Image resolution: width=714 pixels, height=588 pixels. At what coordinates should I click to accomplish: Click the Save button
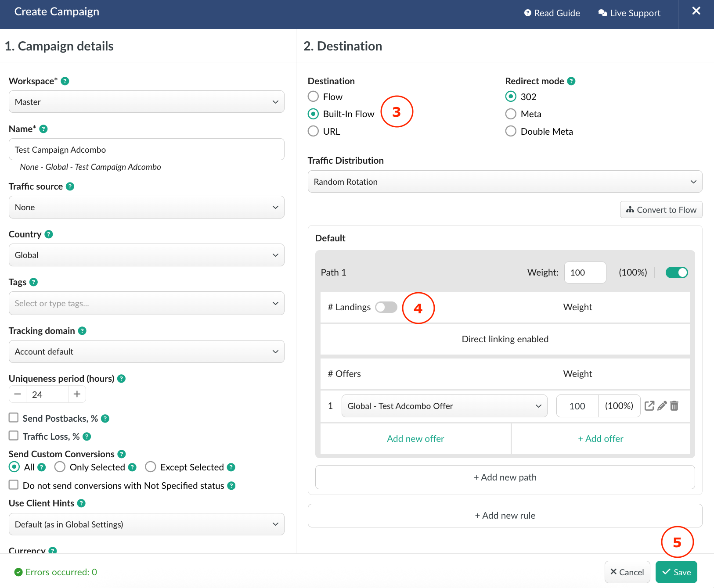click(676, 572)
